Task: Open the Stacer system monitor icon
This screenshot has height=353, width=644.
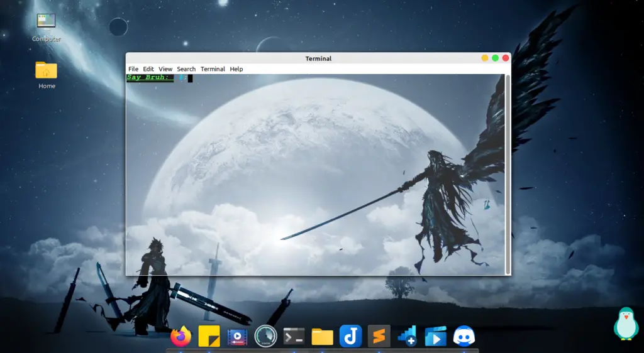Action: click(266, 337)
